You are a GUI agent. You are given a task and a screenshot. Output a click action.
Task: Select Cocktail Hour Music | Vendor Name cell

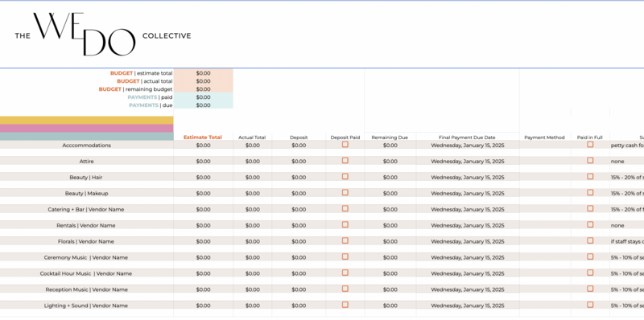(x=87, y=273)
